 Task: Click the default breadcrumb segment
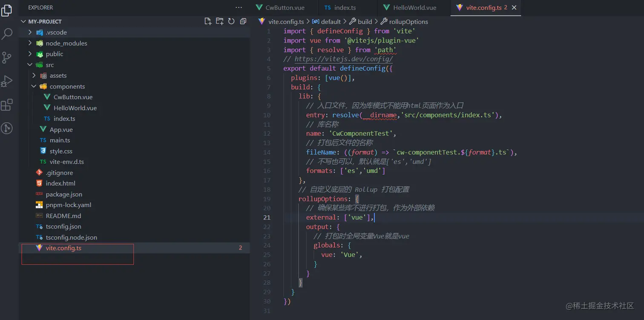(x=331, y=22)
